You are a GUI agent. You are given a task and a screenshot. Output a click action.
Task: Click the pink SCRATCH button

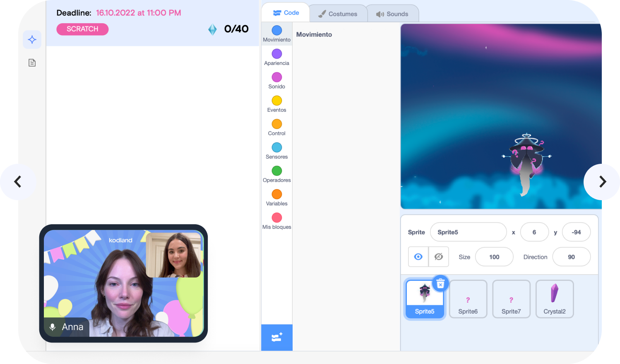coord(82,29)
